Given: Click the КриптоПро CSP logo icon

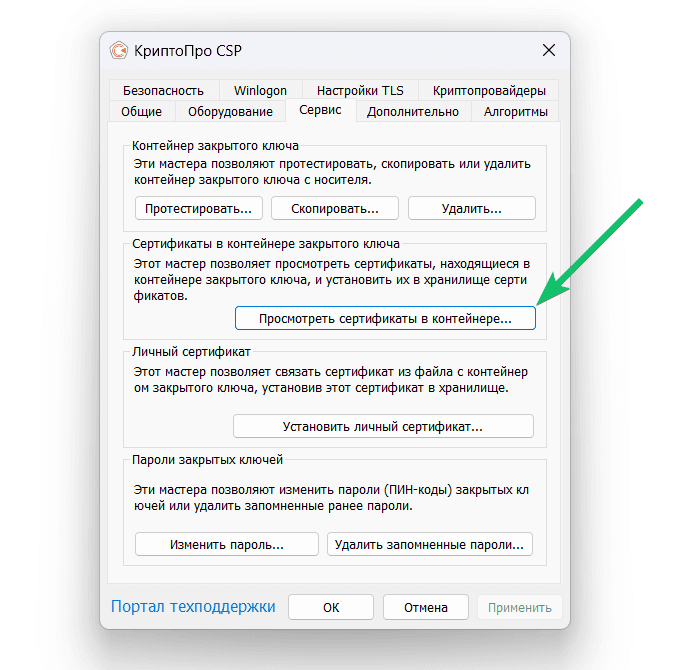Looking at the screenshot, I should click(119, 50).
